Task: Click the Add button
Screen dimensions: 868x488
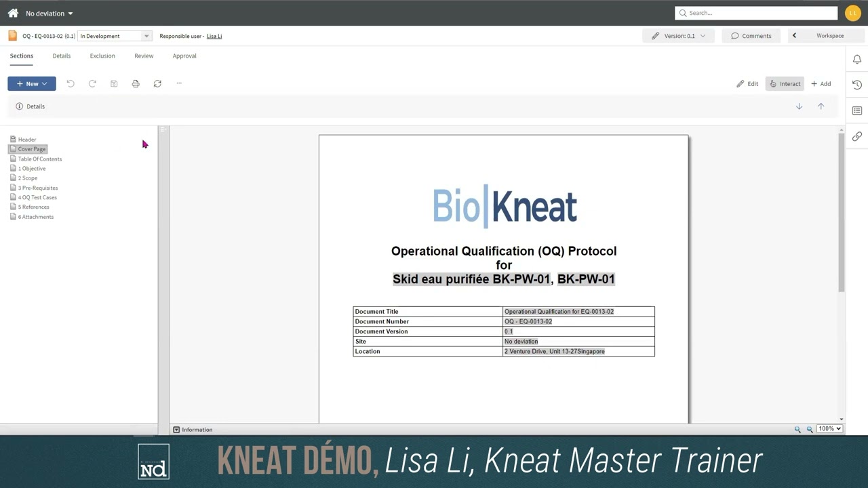Action: (x=821, y=83)
